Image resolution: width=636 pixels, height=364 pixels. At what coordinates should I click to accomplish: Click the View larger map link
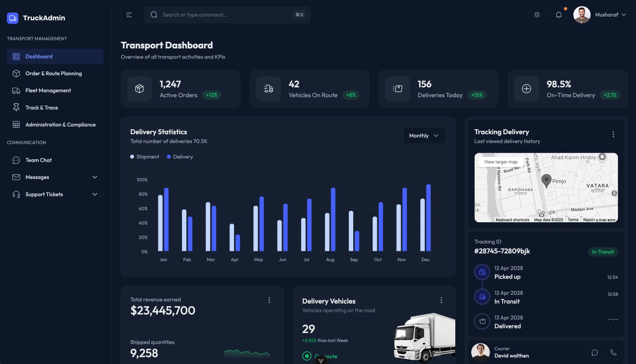pos(500,162)
